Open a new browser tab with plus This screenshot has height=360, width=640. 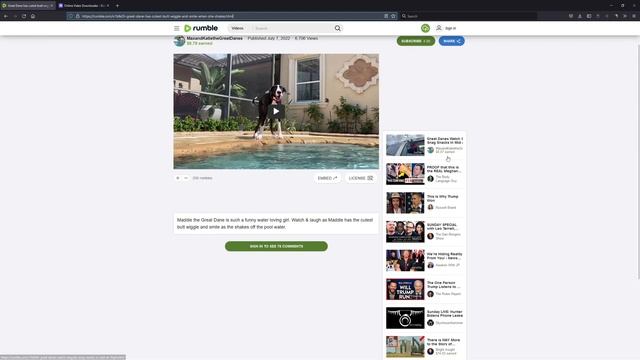point(118,6)
